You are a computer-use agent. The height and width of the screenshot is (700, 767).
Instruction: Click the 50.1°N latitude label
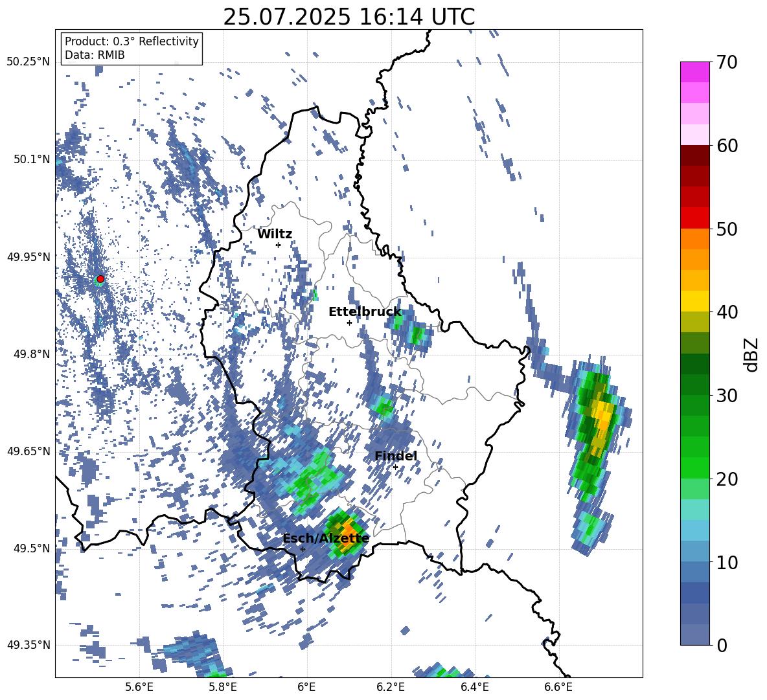coord(32,159)
